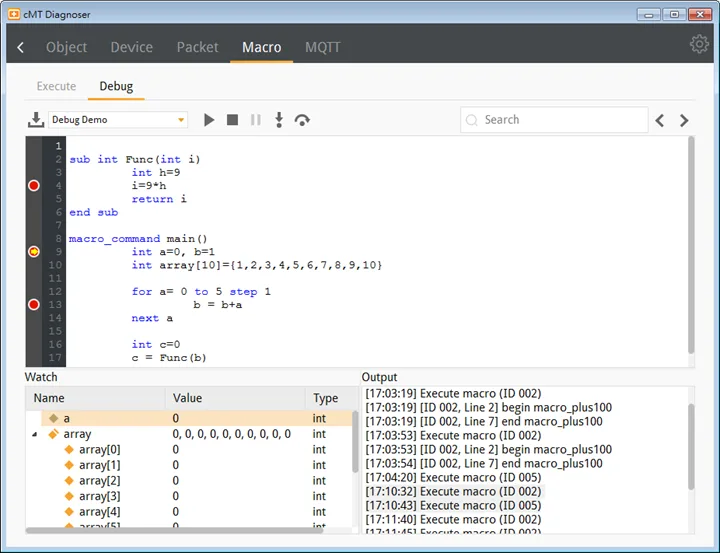Switch to the MQTT tab
This screenshot has width=720, height=553.
323,47
